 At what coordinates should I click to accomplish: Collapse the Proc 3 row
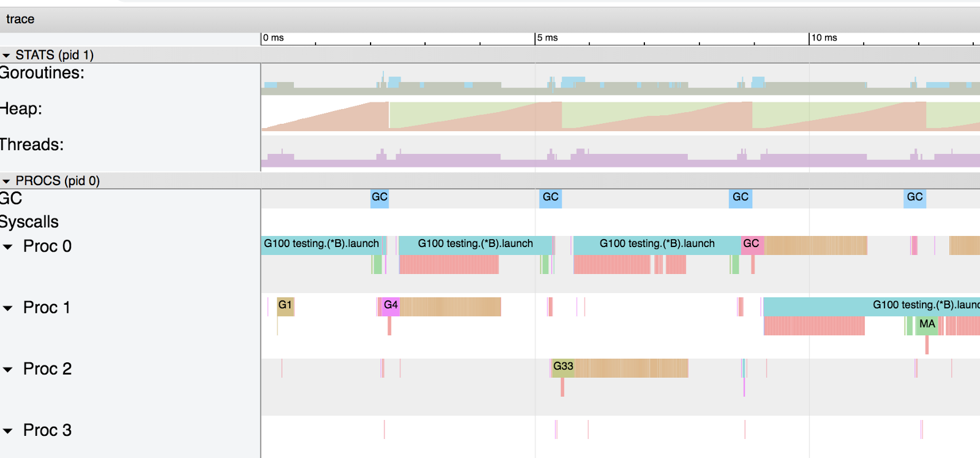coord(8,430)
